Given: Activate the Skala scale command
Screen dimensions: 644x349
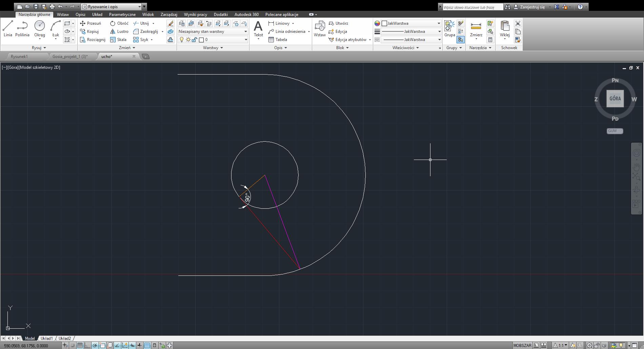Looking at the screenshot, I should coord(118,40).
